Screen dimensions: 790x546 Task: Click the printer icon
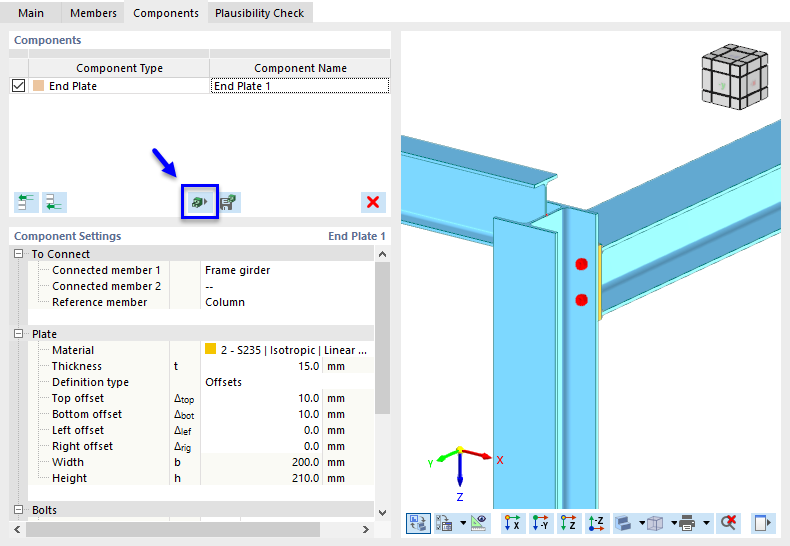click(688, 523)
